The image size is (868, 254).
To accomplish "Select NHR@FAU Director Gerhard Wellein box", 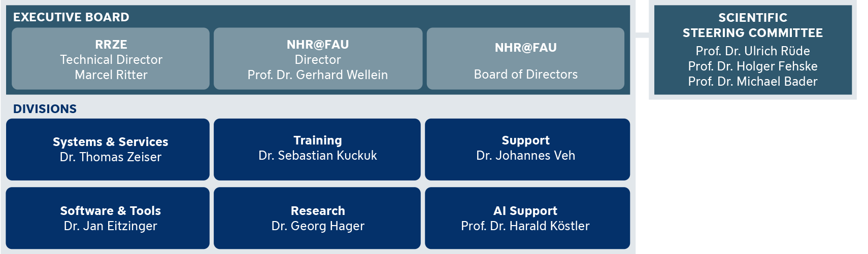I will 318,59.
